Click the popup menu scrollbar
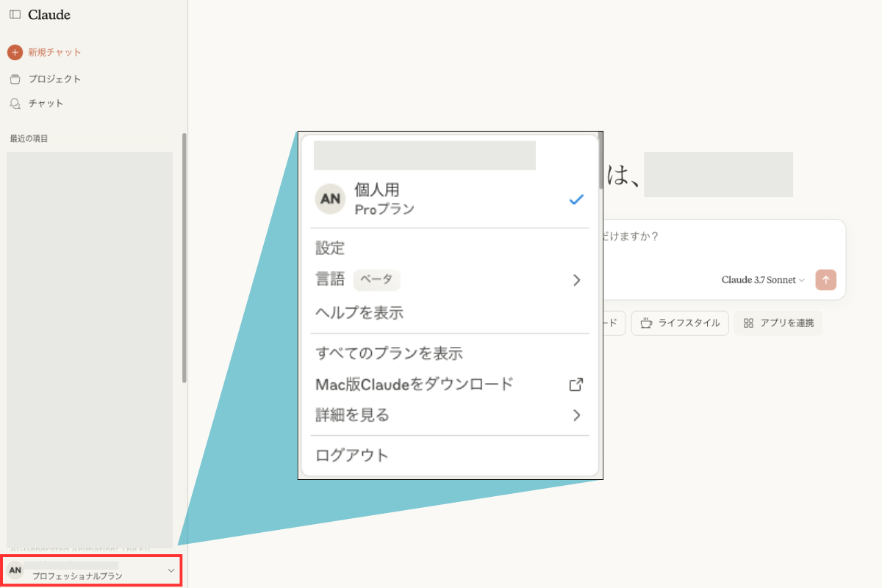Viewport: 882px width, 588px height. point(600,161)
